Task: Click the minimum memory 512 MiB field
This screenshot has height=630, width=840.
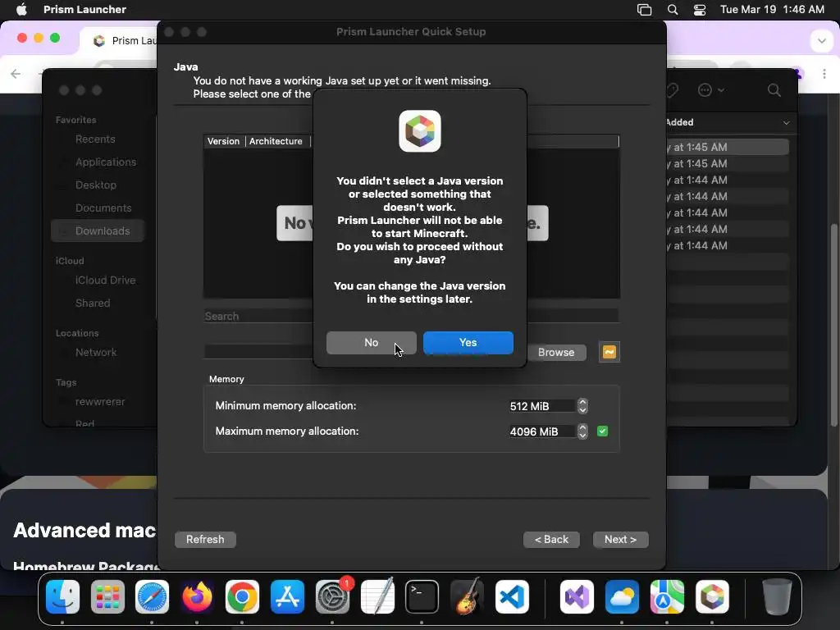Action: click(x=542, y=406)
